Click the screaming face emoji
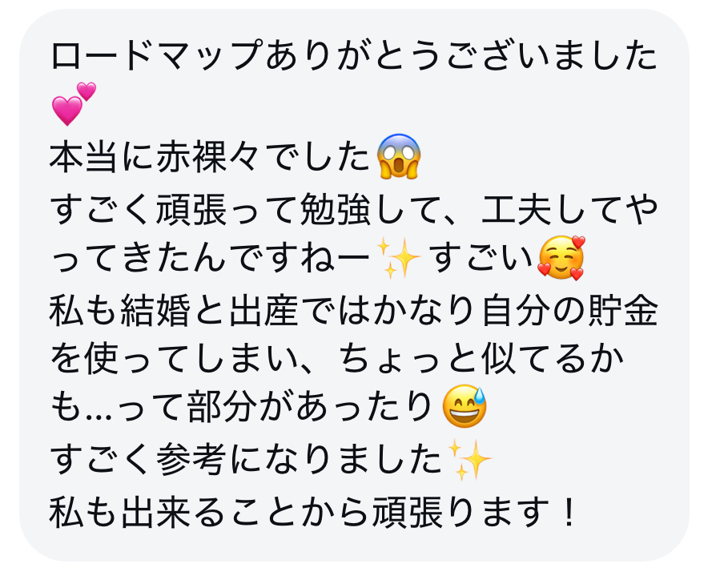724x588 pixels. [399, 156]
